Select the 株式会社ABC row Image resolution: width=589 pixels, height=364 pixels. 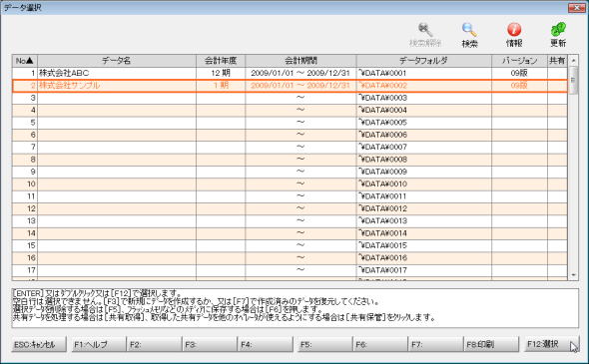(290, 73)
